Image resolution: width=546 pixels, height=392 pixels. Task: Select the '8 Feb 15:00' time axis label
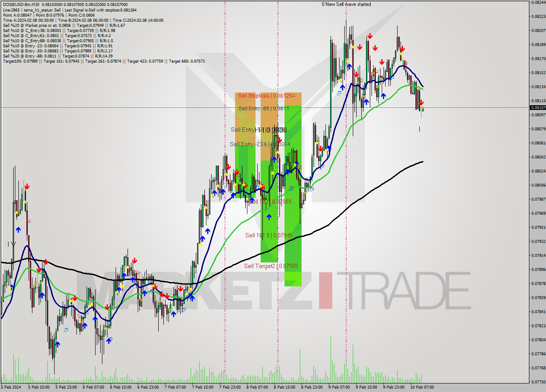285,387
